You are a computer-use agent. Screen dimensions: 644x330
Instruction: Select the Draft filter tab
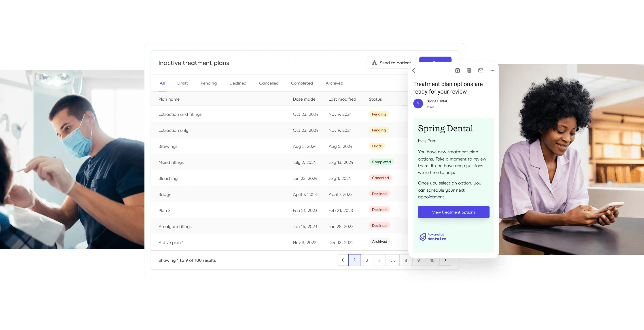[182, 83]
